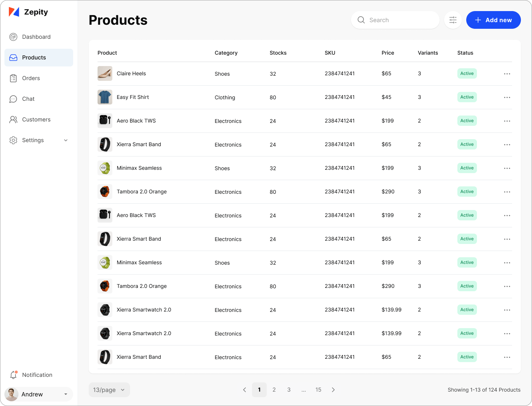This screenshot has width=532, height=406.
Task: Click the Tambora 2.0 Orange product thumbnail
Action: [x=105, y=192]
